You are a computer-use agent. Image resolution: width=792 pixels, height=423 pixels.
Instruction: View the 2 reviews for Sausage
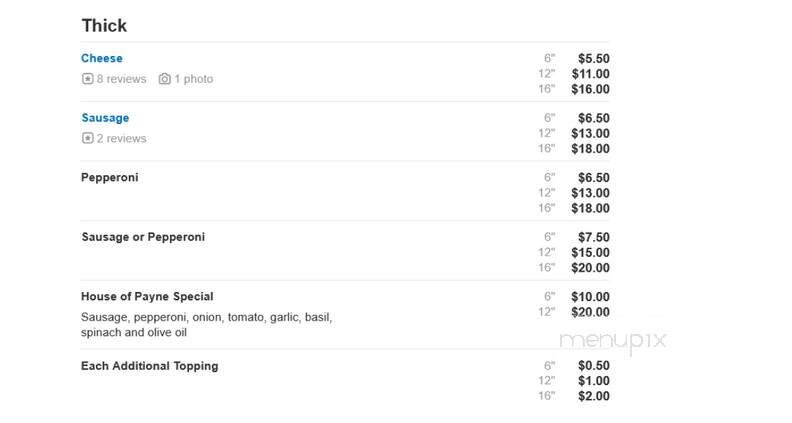point(121,138)
